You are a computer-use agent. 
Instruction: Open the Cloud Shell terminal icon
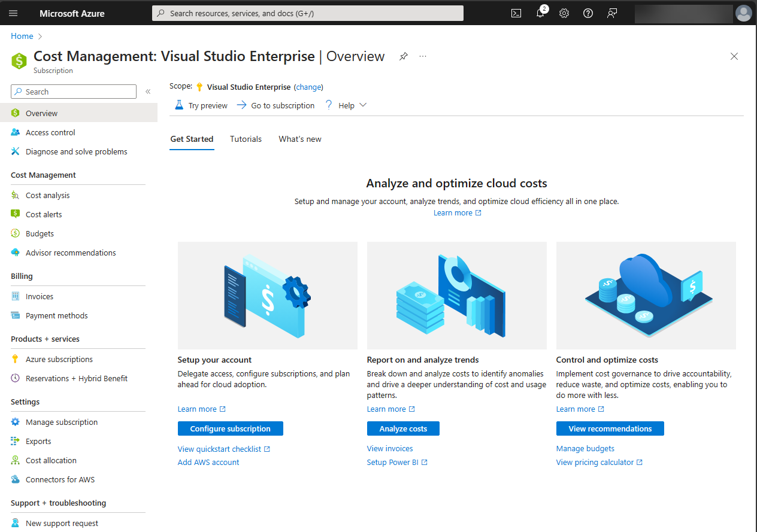tap(516, 13)
